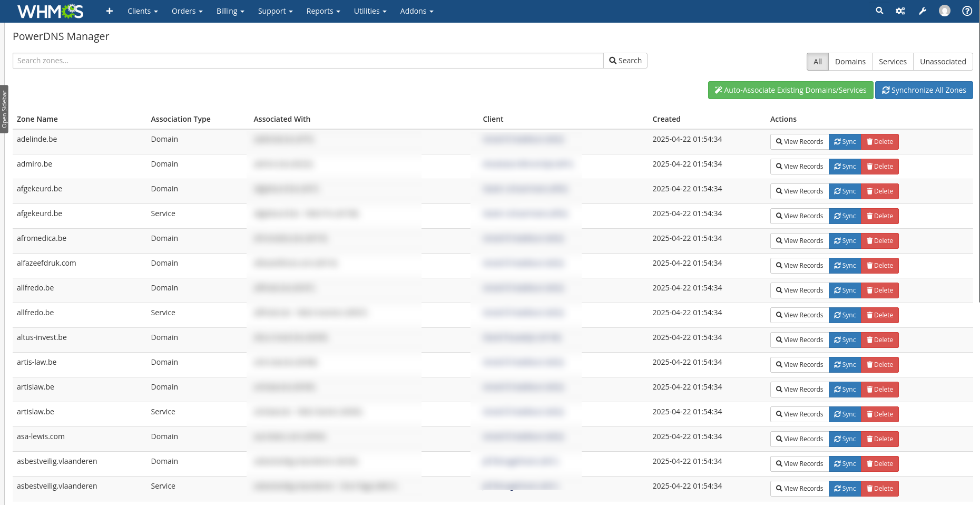
Task: Click the WHMCS logo
Action: [x=51, y=11]
